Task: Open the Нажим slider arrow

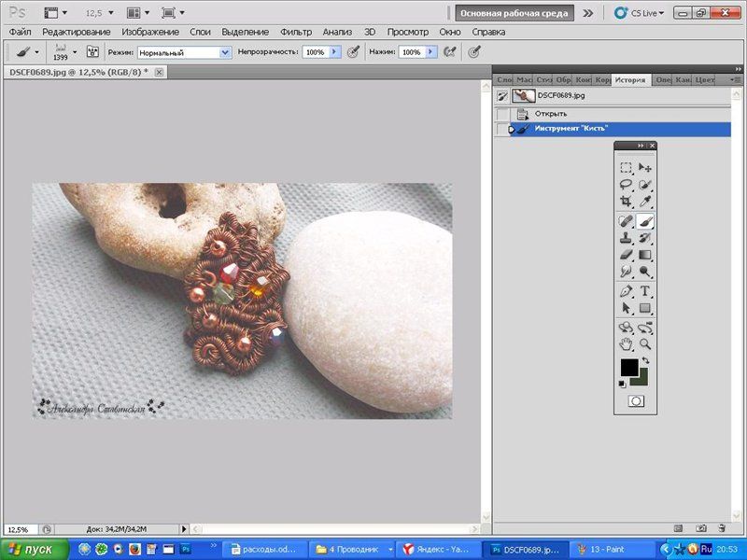Action: pyautogui.click(x=431, y=52)
